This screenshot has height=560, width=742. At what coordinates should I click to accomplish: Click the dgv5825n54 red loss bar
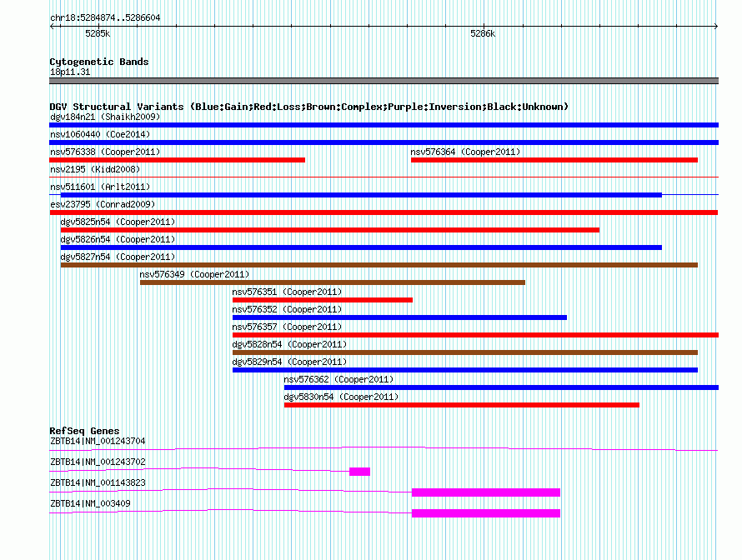[330, 230]
